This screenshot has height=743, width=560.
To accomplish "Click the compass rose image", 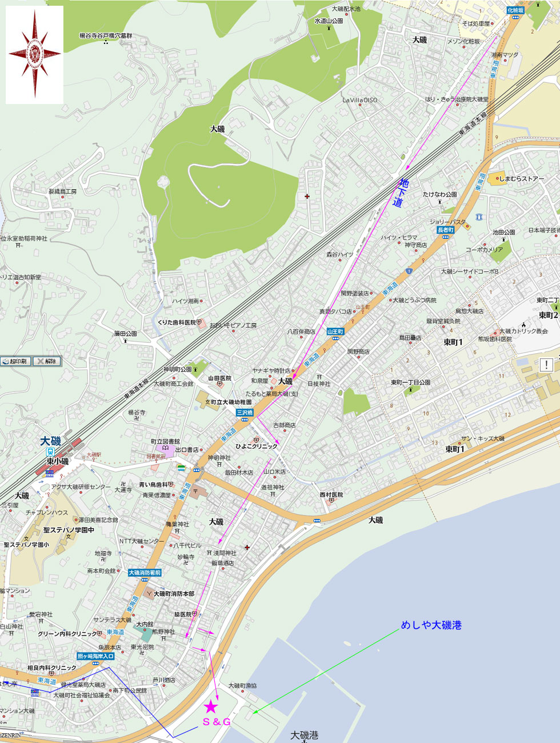I will 34,54.
